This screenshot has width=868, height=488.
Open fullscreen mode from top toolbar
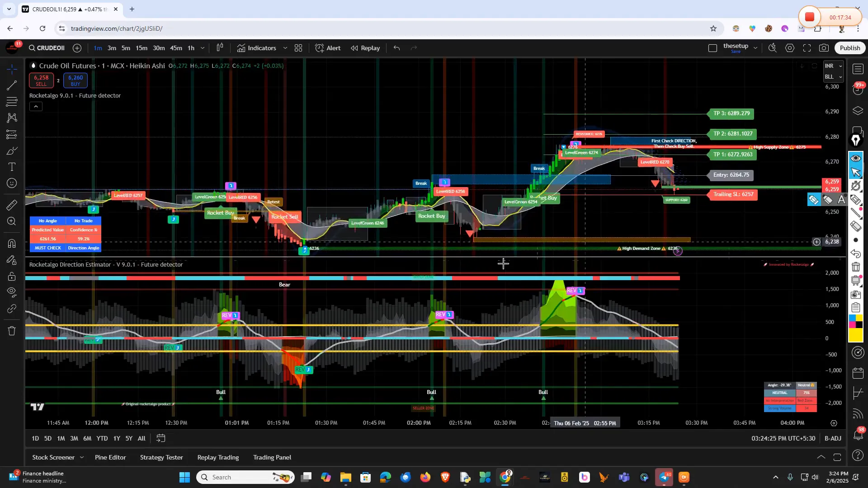(x=807, y=48)
